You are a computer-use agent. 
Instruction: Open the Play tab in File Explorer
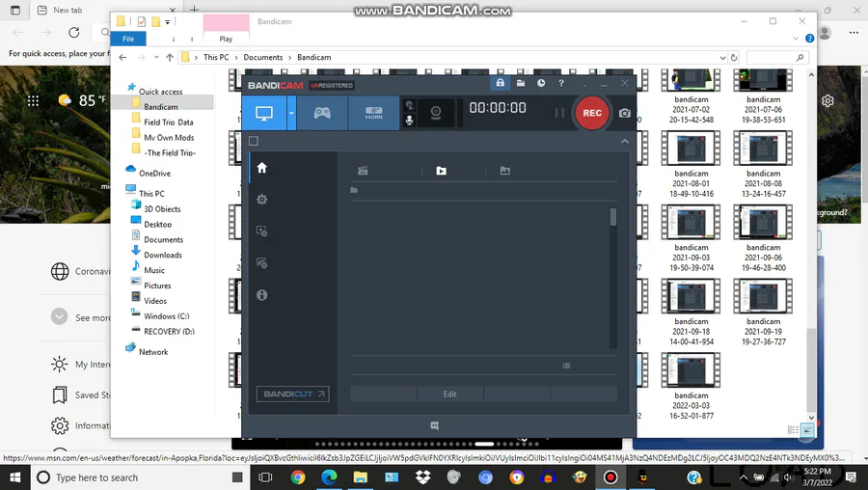(x=226, y=39)
